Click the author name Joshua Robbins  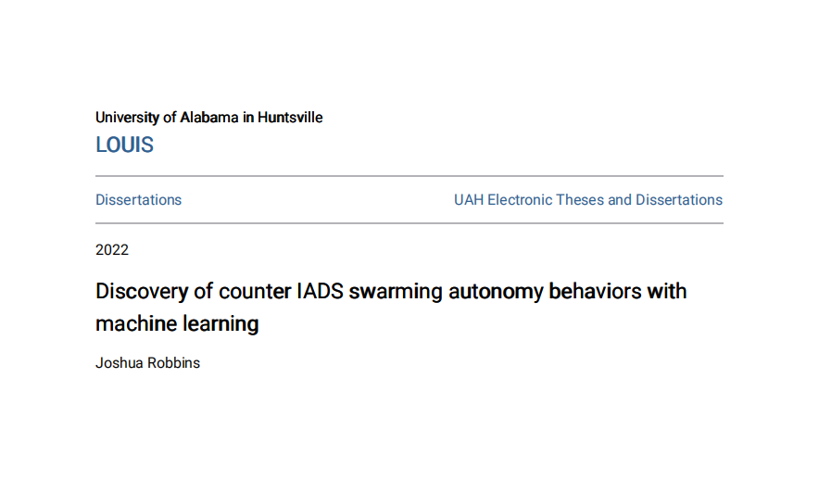point(147,363)
